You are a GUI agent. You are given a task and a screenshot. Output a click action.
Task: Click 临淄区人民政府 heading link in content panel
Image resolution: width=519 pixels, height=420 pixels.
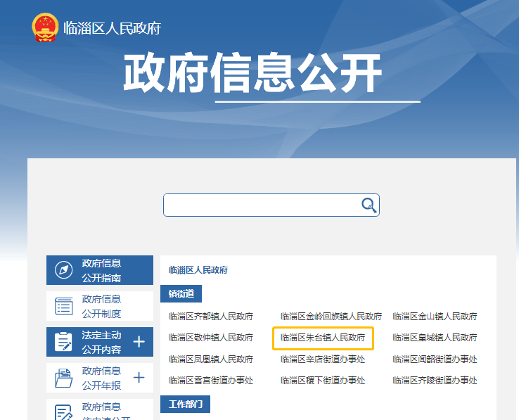coord(198,269)
